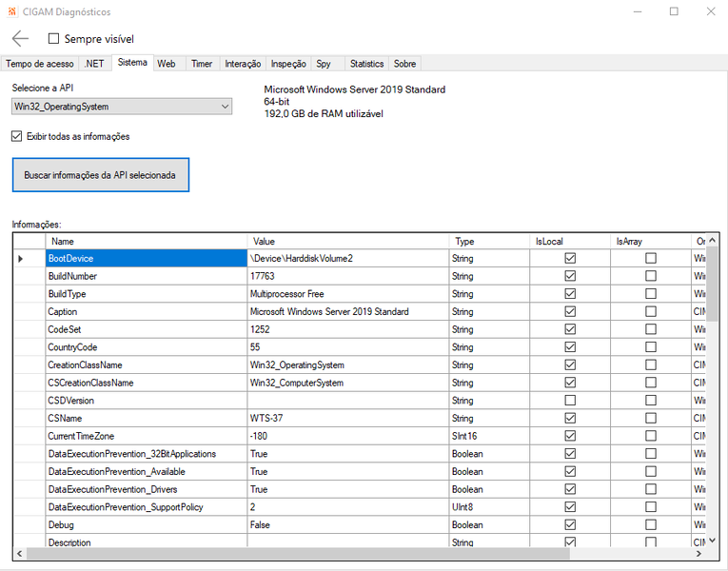
Task: Open the Win32_OperatingSystem API dropdown
Action: coord(122,107)
